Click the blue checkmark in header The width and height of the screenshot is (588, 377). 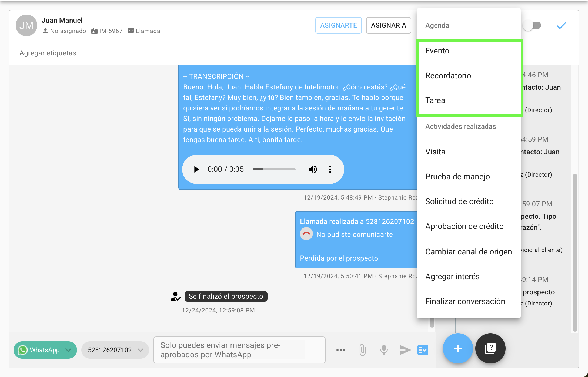click(x=561, y=26)
